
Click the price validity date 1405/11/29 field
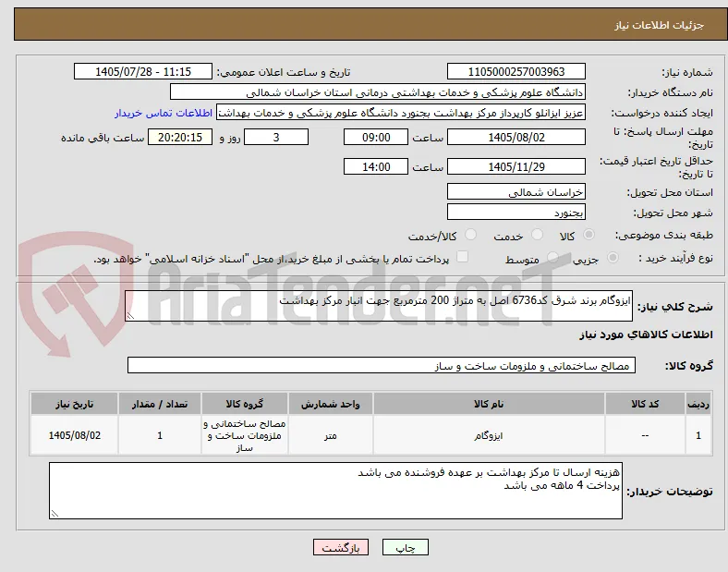point(516,166)
